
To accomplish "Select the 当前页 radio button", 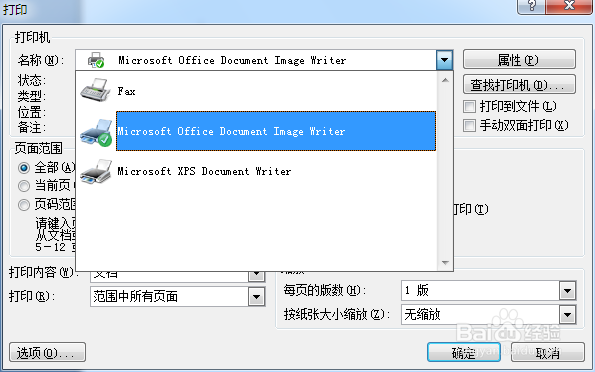I will (x=24, y=186).
